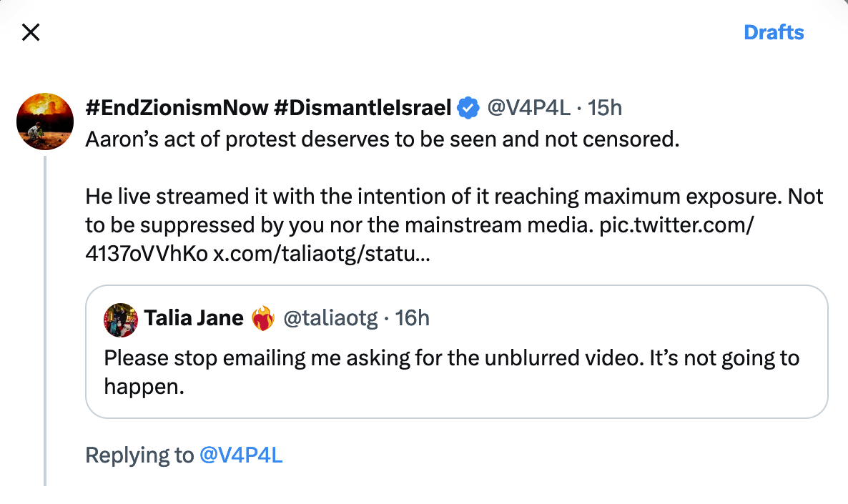The height and width of the screenshot is (504, 848).
Task: Open the x.com/taliaotg/statu… link
Action: [322, 254]
